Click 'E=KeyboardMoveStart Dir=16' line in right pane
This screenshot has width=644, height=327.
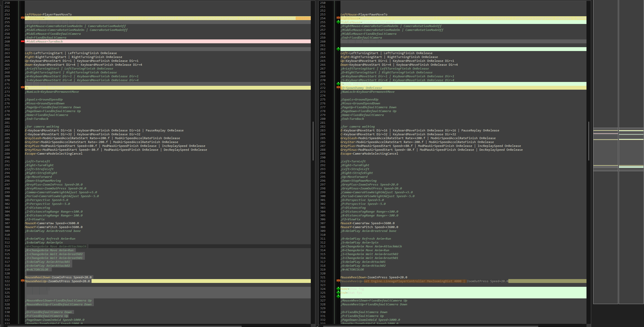(420, 130)
